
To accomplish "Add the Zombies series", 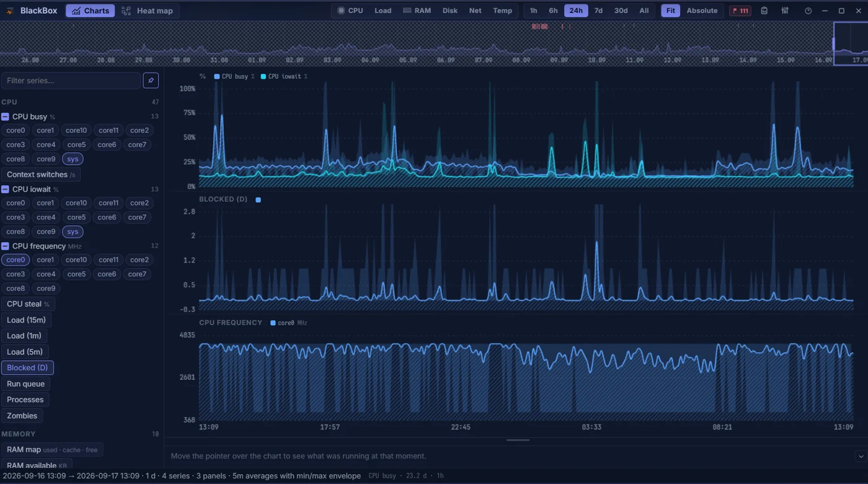I will click(x=22, y=416).
